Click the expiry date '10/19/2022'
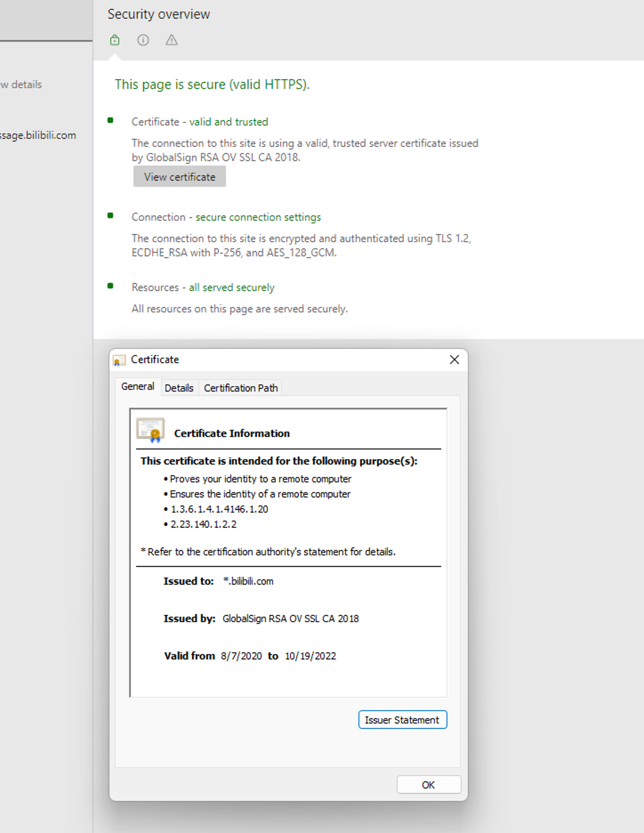 (310, 656)
